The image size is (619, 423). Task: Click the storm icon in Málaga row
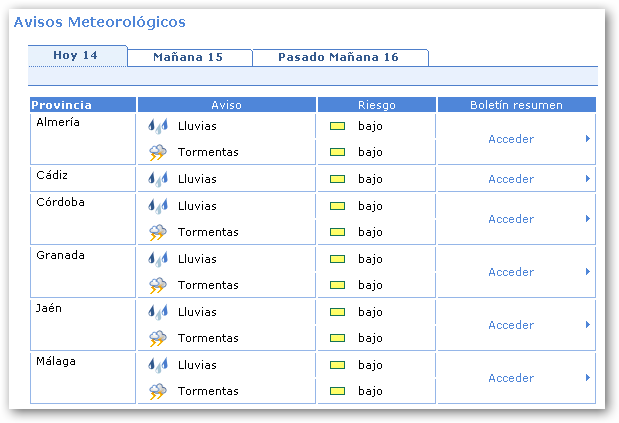pyautogui.click(x=157, y=391)
